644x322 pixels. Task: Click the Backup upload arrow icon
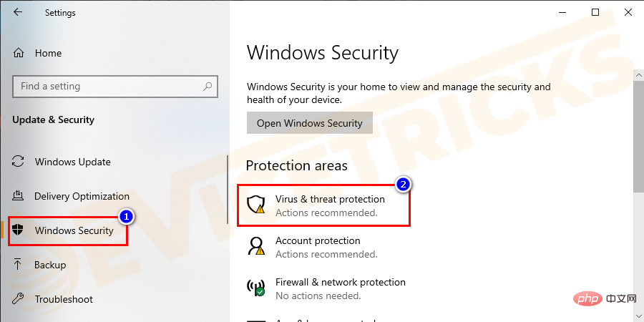[x=19, y=265]
